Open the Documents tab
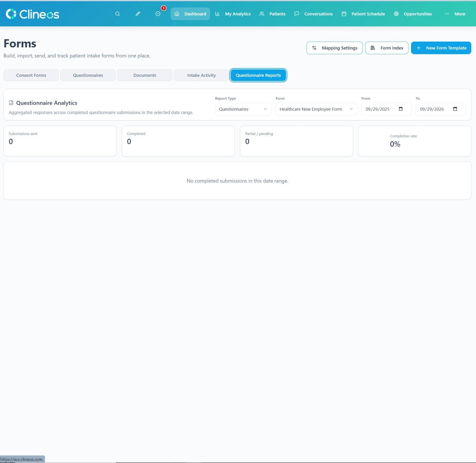Viewport: 476px width, 463px height. coord(145,75)
